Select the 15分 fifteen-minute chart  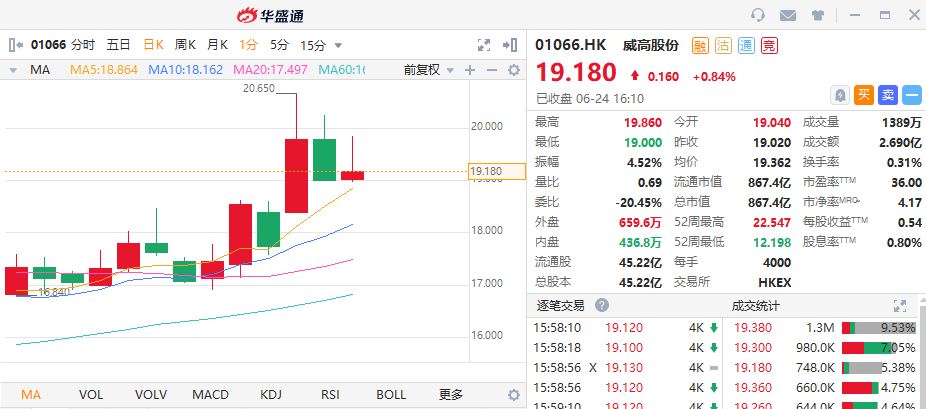[x=312, y=45]
